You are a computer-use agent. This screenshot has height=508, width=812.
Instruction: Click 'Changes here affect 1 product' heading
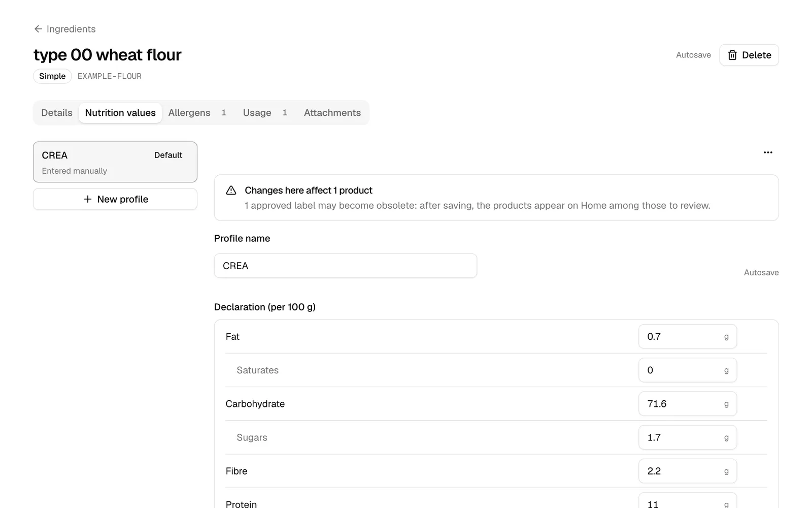pyautogui.click(x=309, y=190)
